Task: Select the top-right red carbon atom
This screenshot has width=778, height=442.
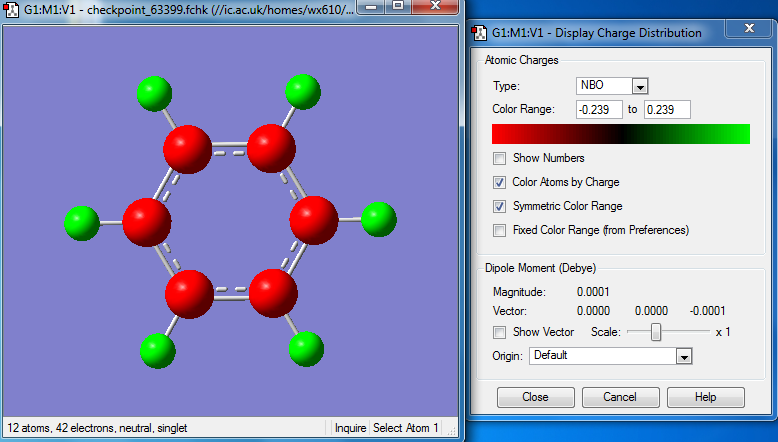Action: tap(271, 148)
